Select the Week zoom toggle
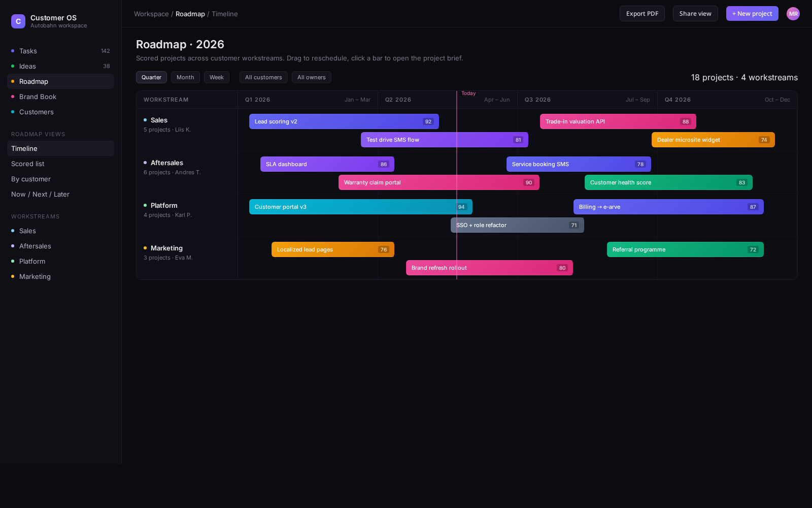 (217, 77)
